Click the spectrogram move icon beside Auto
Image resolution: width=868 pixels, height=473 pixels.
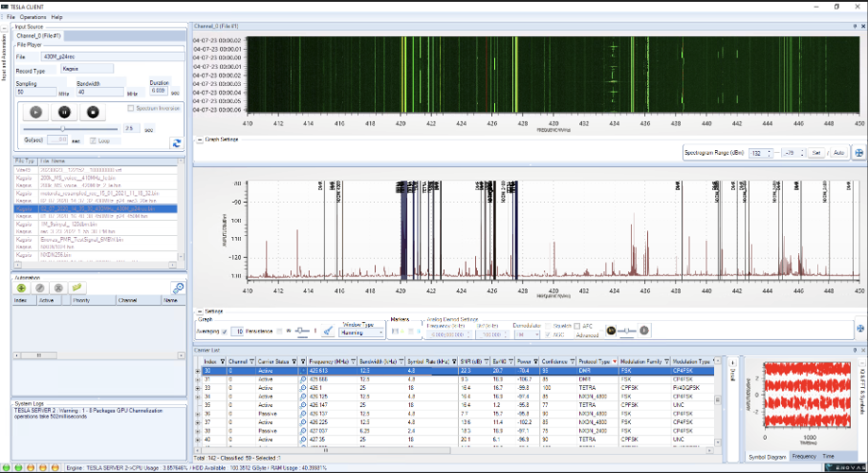tap(859, 152)
